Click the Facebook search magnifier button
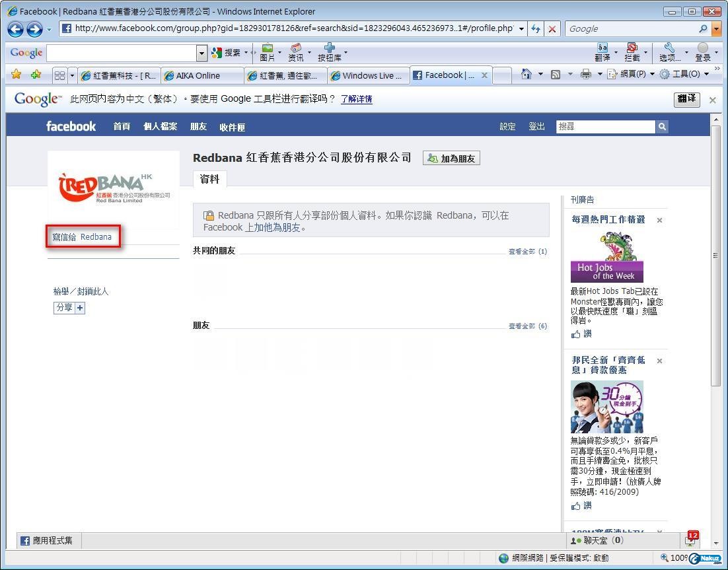Screen dimensions: 728x570 click(662, 127)
